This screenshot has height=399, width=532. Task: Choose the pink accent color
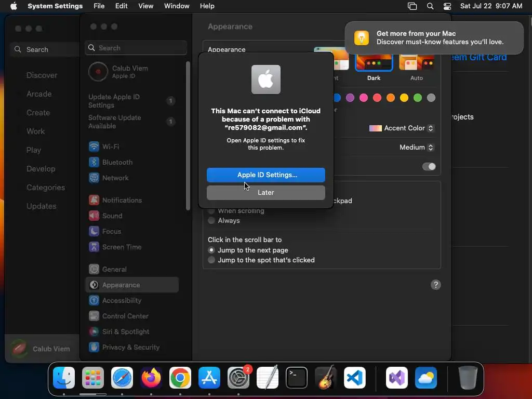click(364, 98)
